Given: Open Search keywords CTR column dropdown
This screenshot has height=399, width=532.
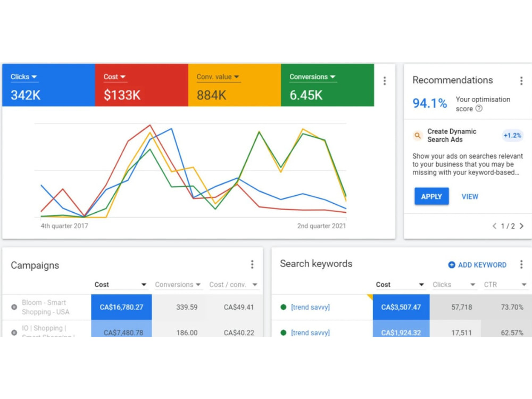Looking at the screenshot, I should (x=505, y=285).
